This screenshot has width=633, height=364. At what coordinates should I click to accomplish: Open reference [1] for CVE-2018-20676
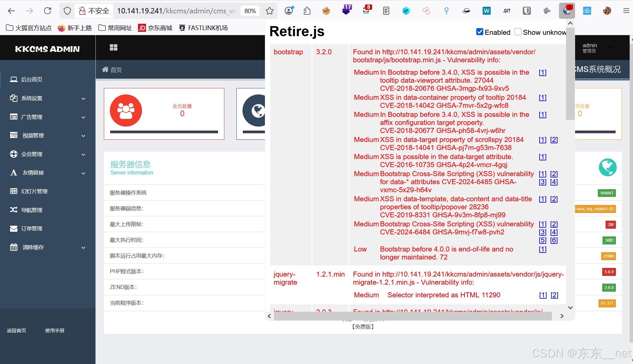coord(543,72)
